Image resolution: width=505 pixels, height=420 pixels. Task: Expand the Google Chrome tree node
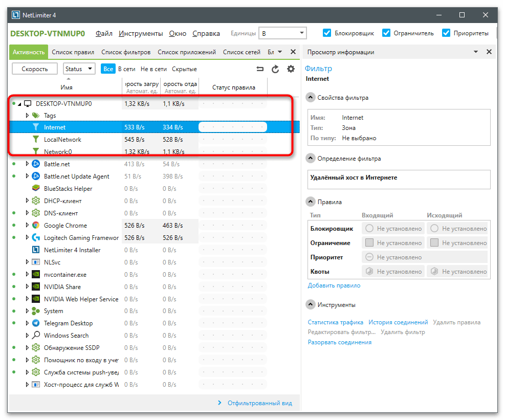pos(28,226)
